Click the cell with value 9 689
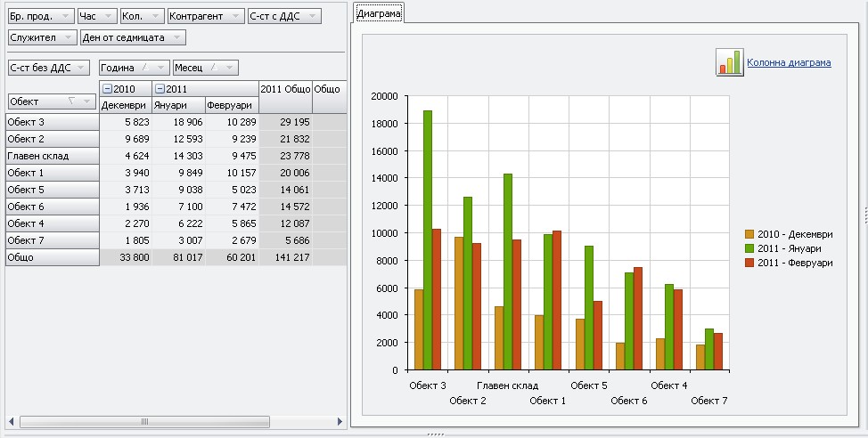 click(x=126, y=140)
